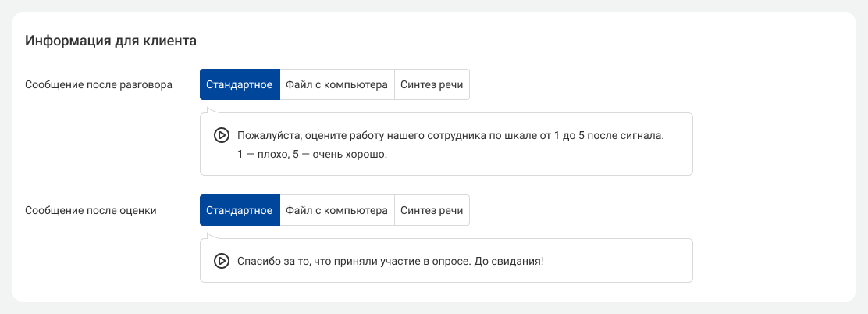Viewport: 868px width, 314px height.
Task: Play the post-call rating request message
Action: 221,135
